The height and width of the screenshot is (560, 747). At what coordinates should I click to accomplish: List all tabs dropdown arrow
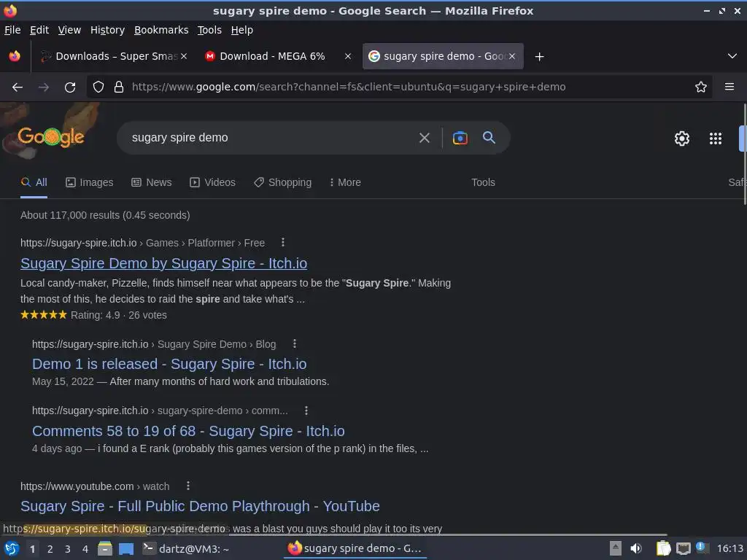pyautogui.click(x=732, y=56)
